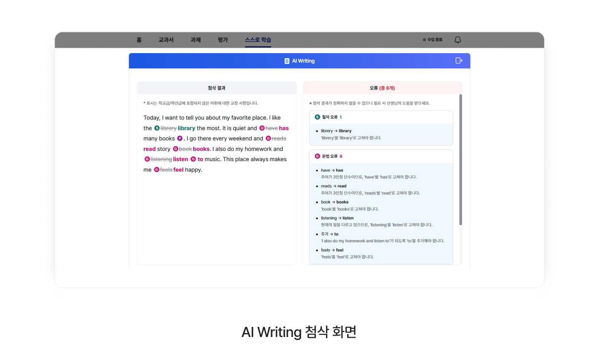Viewport: 599px width, 364px height.
Task: Click the G badge before 'listening'
Action: coord(147,159)
